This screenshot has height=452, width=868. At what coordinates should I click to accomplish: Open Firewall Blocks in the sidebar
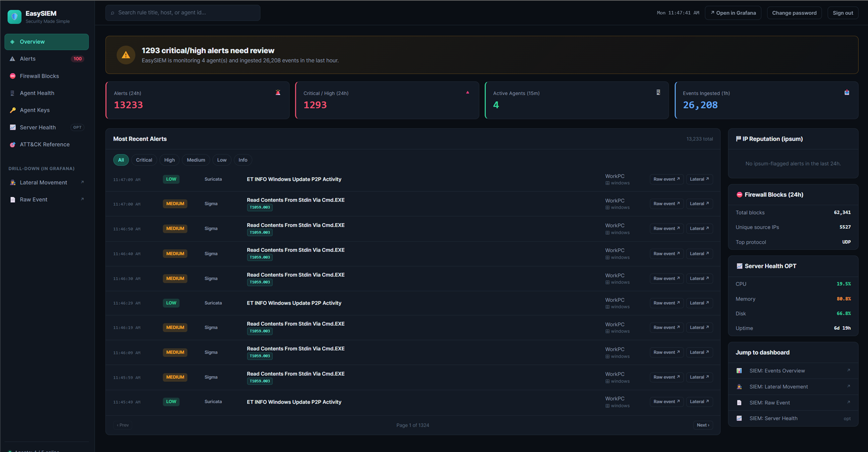point(46,76)
